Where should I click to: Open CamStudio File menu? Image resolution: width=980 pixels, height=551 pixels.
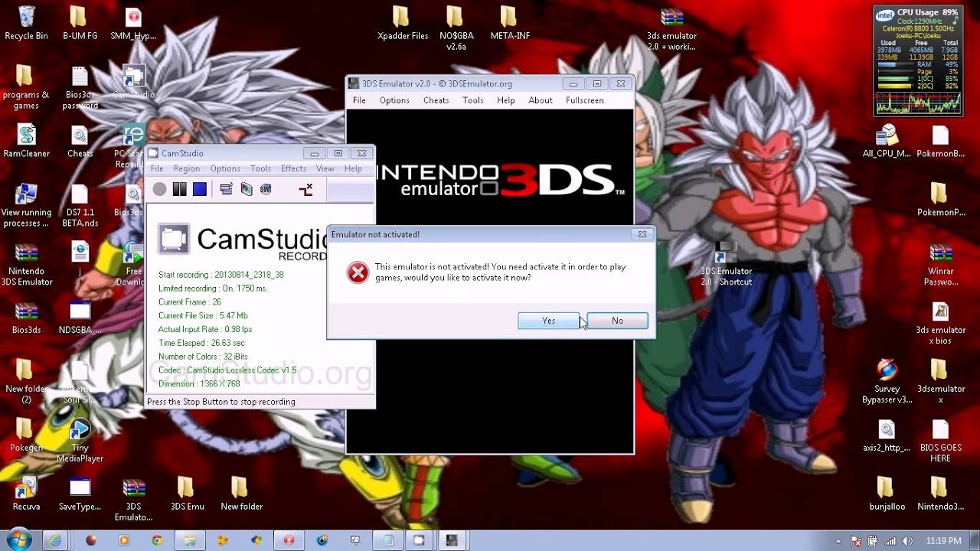(157, 168)
